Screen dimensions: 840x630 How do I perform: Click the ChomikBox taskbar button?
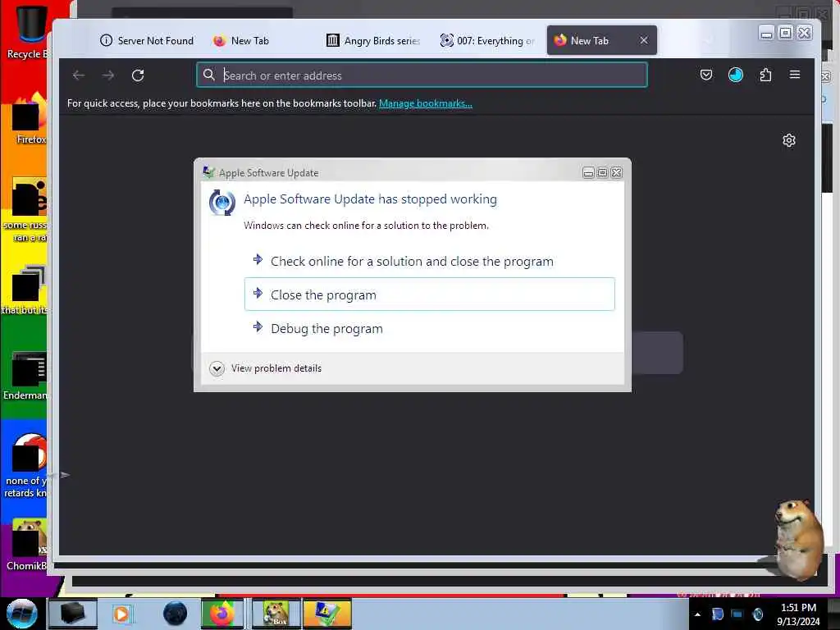pyautogui.click(x=276, y=614)
